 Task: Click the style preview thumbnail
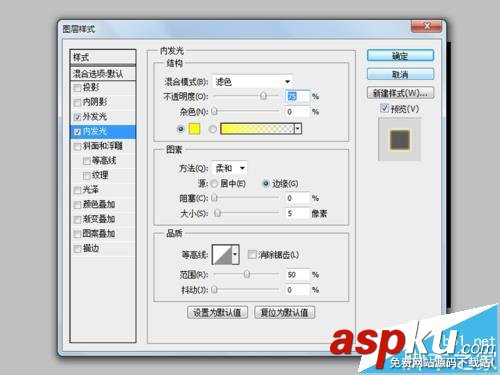coord(400,139)
